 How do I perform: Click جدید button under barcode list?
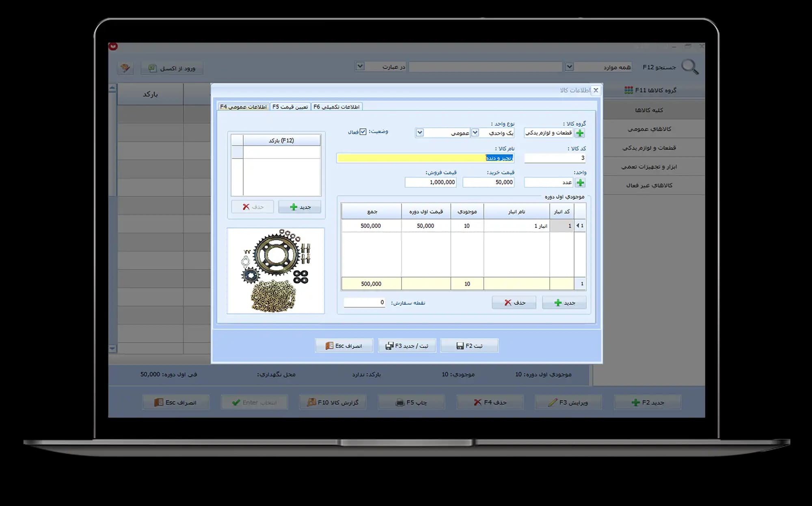coord(300,207)
